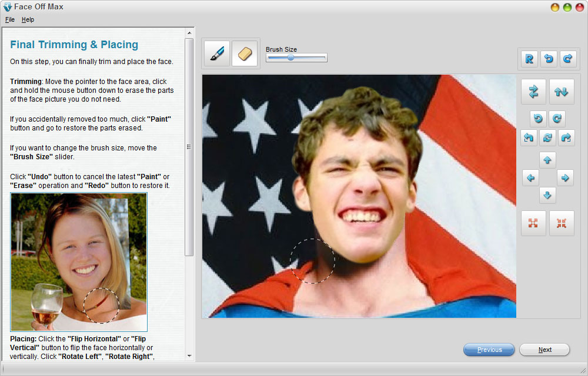Rotate the face slightly counterclockwise
Screen dimensions: 588x376
[x=538, y=119]
